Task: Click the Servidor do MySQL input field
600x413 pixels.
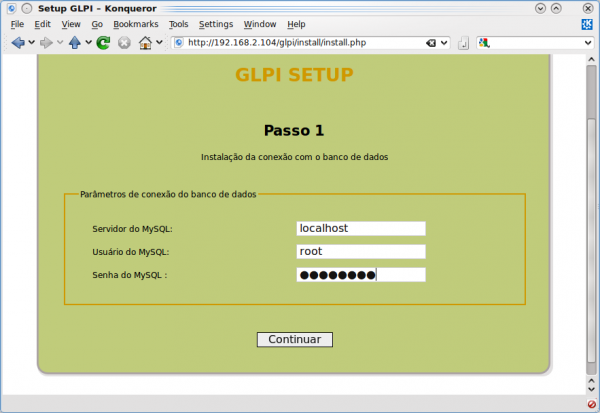Action: pyautogui.click(x=361, y=229)
